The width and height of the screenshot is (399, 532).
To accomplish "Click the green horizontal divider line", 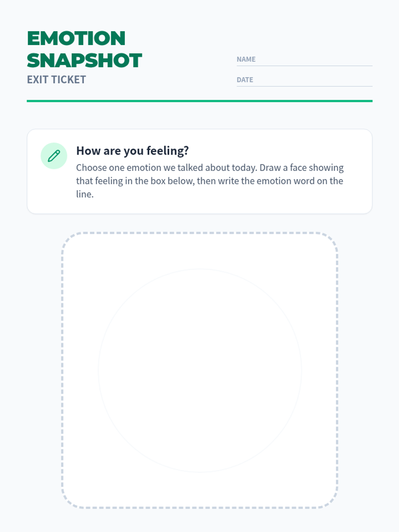I will (x=199, y=101).
